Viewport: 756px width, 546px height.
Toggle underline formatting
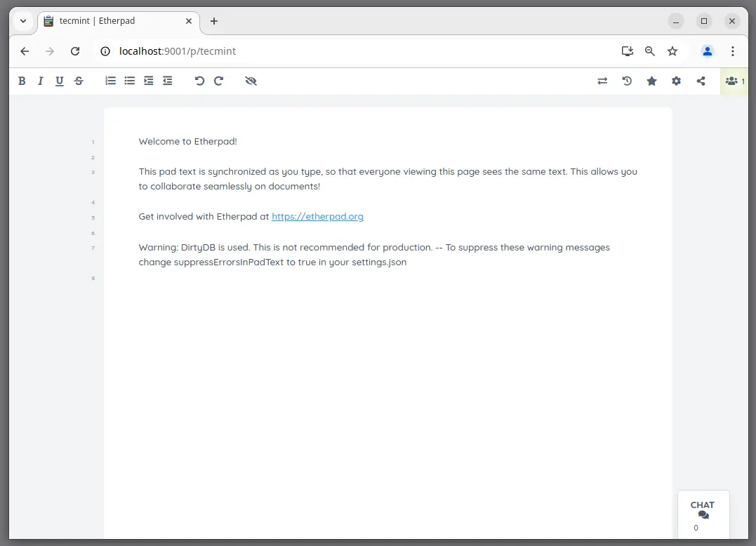pyautogui.click(x=60, y=81)
